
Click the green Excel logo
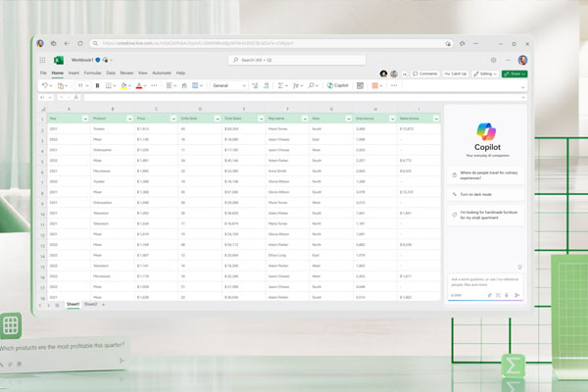[59, 60]
